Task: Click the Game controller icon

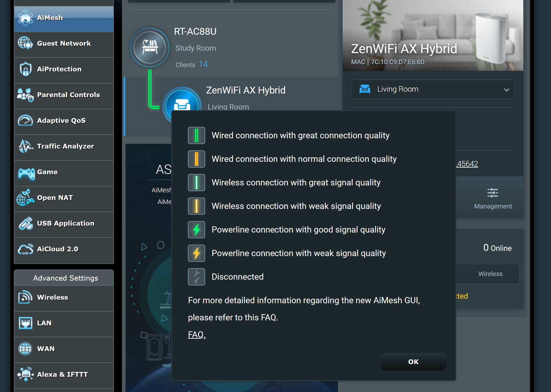Action: tap(26, 173)
